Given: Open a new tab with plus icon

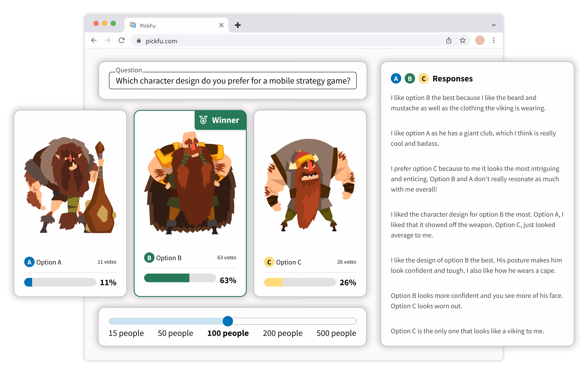Looking at the screenshot, I should tap(238, 25).
